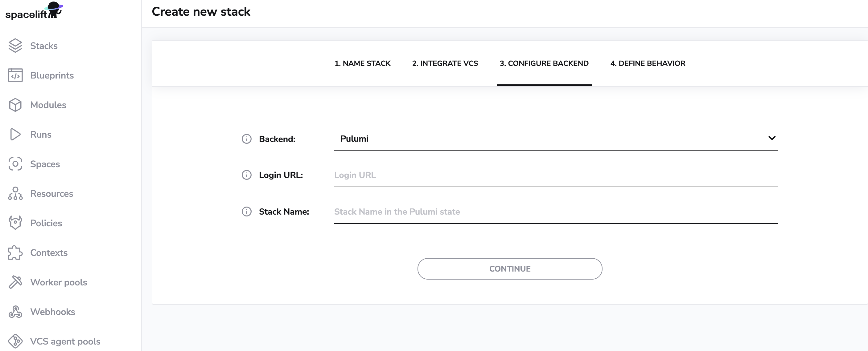Viewport: 868px width, 351px height.
Task: Show info tooltip for Login URL
Action: (247, 175)
